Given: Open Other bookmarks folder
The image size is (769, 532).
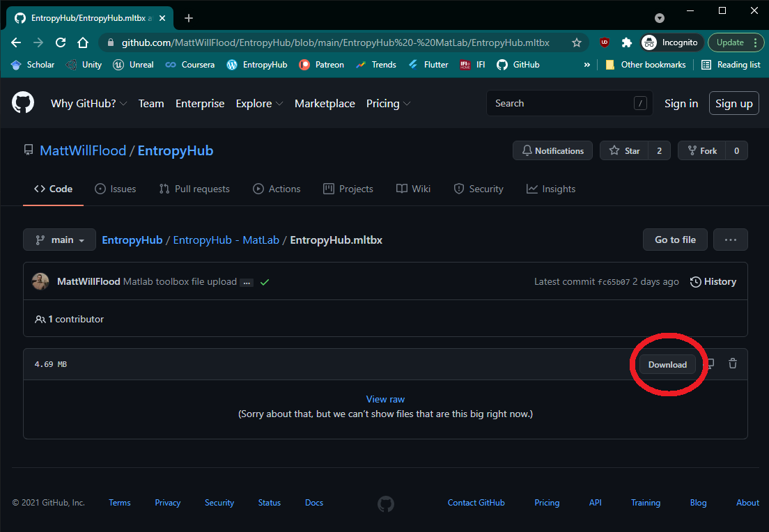Looking at the screenshot, I should click(646, 65).
